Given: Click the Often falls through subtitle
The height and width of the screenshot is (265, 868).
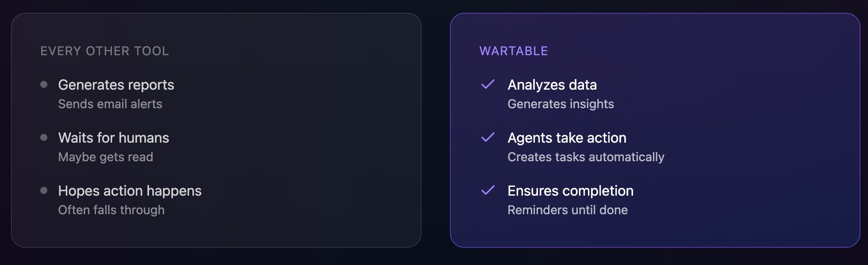Looking at the screenshot, I should [x=111, y=210].
